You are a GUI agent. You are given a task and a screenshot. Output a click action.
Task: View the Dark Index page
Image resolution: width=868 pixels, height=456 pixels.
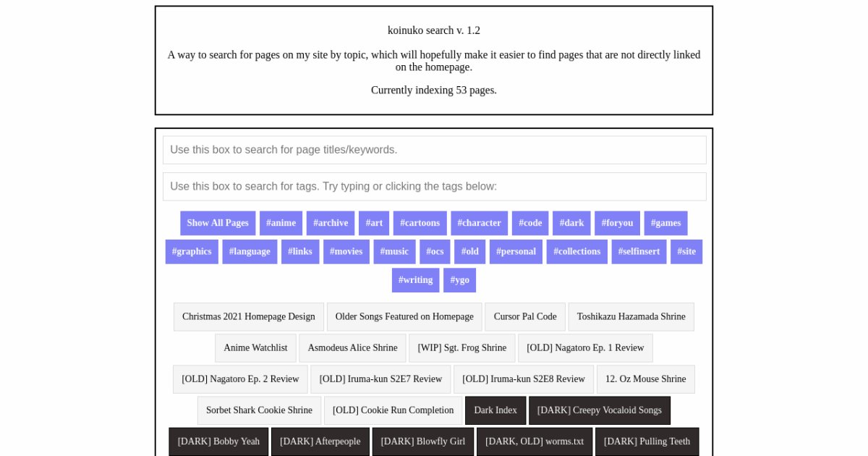495,410
